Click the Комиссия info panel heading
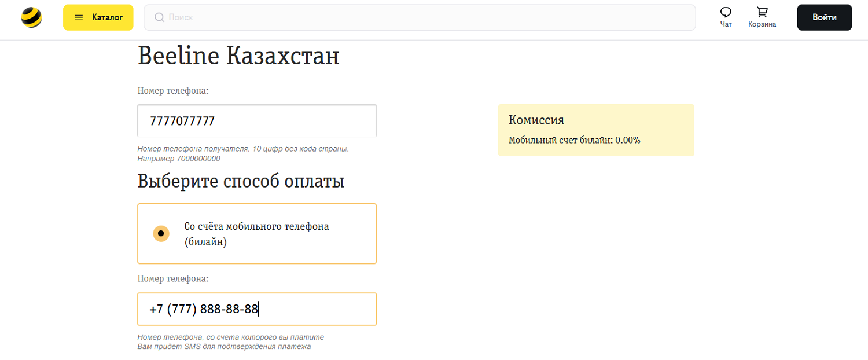This screenshot has width=868, height=360. [x=536, y=120]
